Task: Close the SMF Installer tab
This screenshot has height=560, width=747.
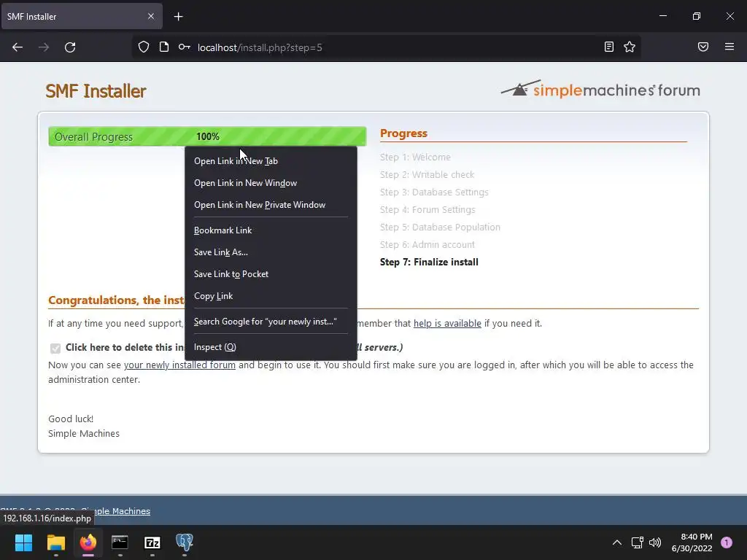Action: pos(150,16)
